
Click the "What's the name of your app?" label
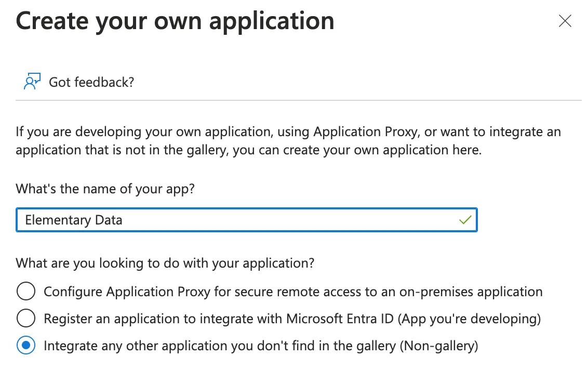(105, 189)
